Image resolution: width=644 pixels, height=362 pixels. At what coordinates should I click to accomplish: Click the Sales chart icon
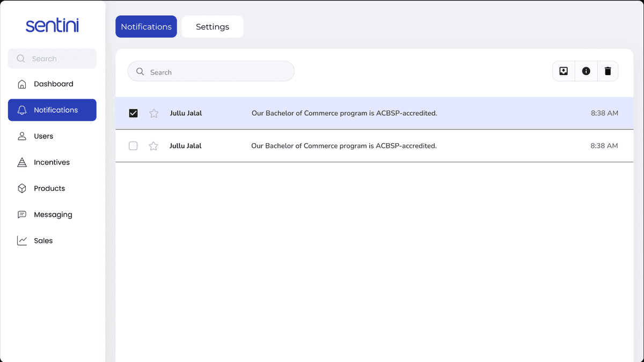[22, 241]
